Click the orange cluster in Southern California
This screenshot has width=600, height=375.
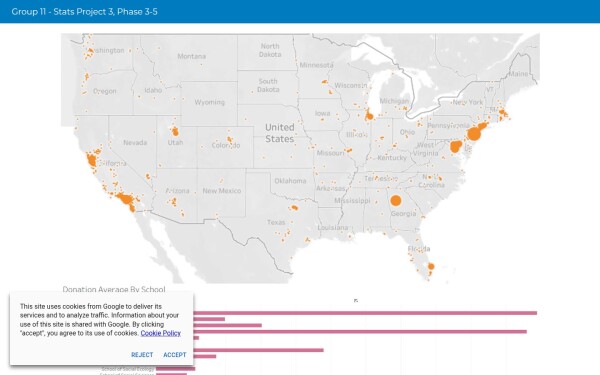click(x=125, y=199)
